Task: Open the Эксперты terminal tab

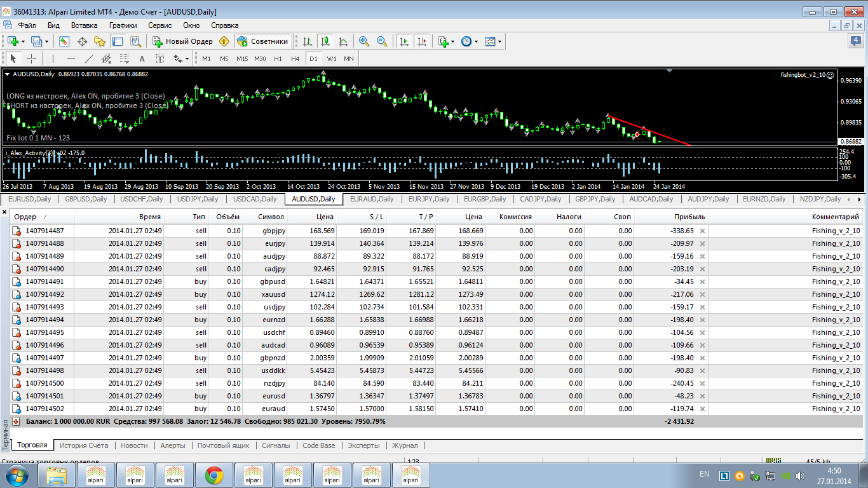Action: coord(363,445)
